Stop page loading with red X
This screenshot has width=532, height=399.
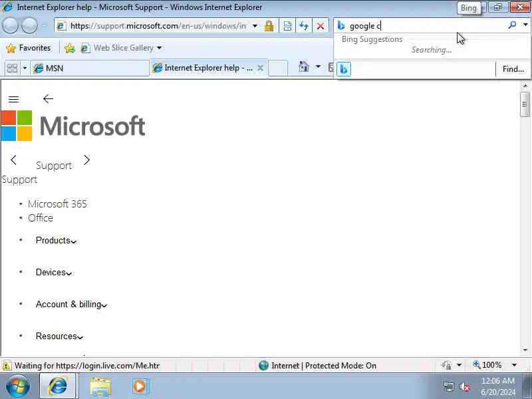[320, 26]
